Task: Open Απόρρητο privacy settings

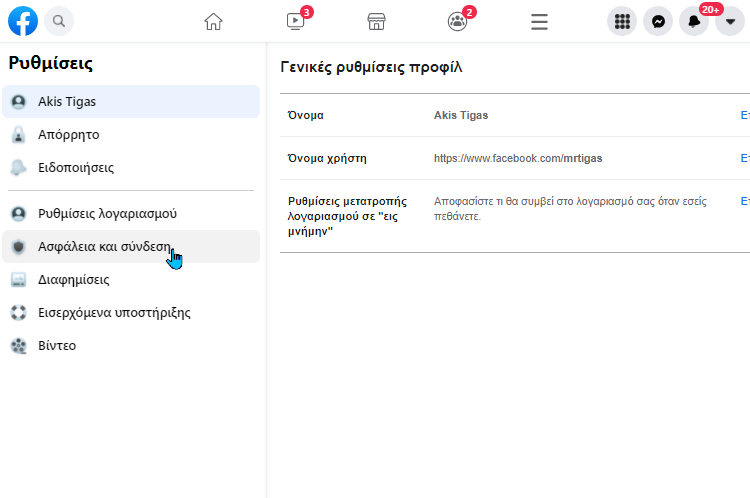Action: 131,134
